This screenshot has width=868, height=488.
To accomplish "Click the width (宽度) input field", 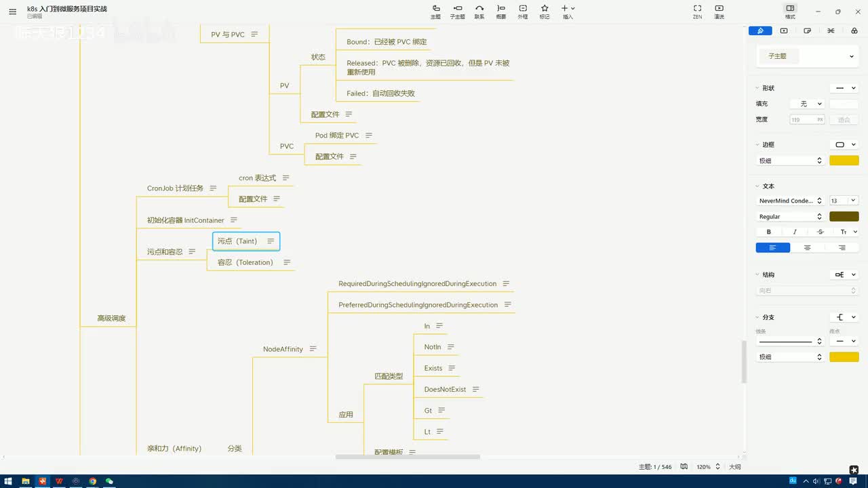I will (x=807, y=119).
